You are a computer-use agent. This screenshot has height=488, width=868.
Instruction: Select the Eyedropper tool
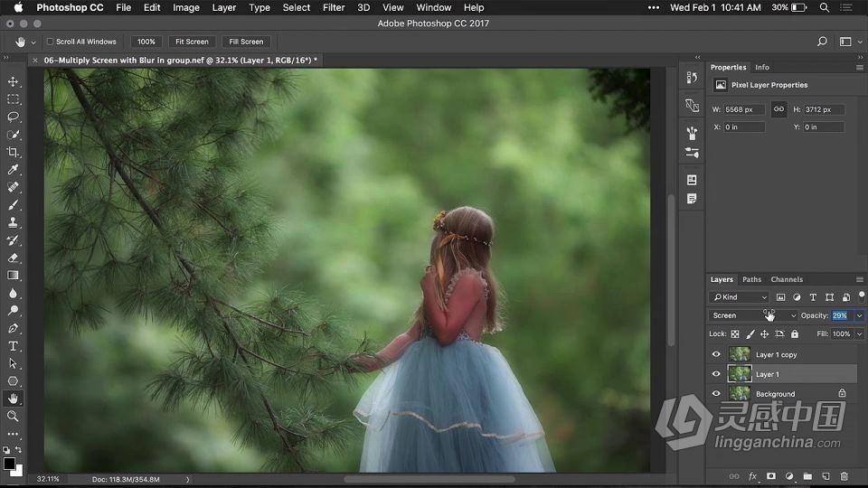click(13, 170)
